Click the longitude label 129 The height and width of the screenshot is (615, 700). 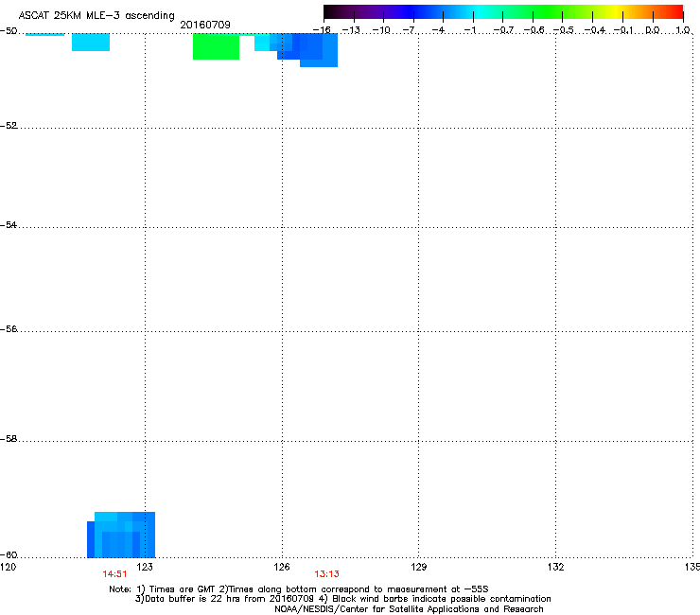[x=419, y=567]
